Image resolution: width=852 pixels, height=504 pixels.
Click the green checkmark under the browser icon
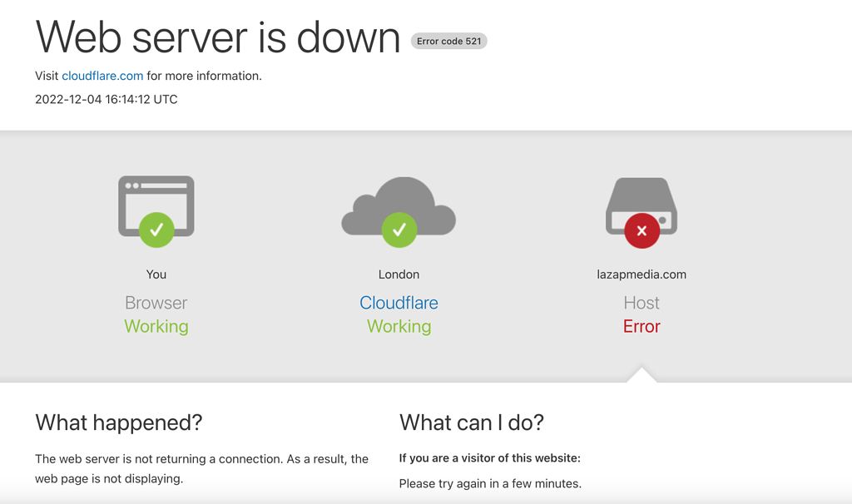[156, 230]
